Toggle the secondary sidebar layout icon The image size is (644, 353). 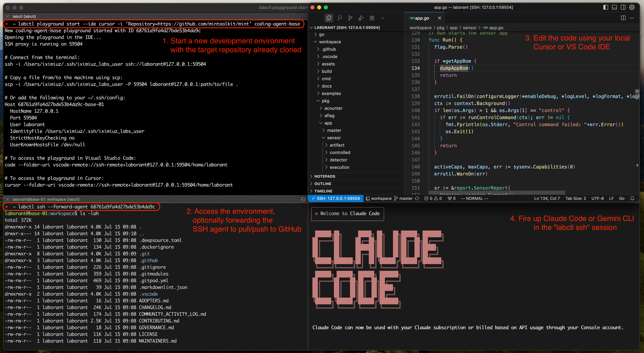pos(623,7)
